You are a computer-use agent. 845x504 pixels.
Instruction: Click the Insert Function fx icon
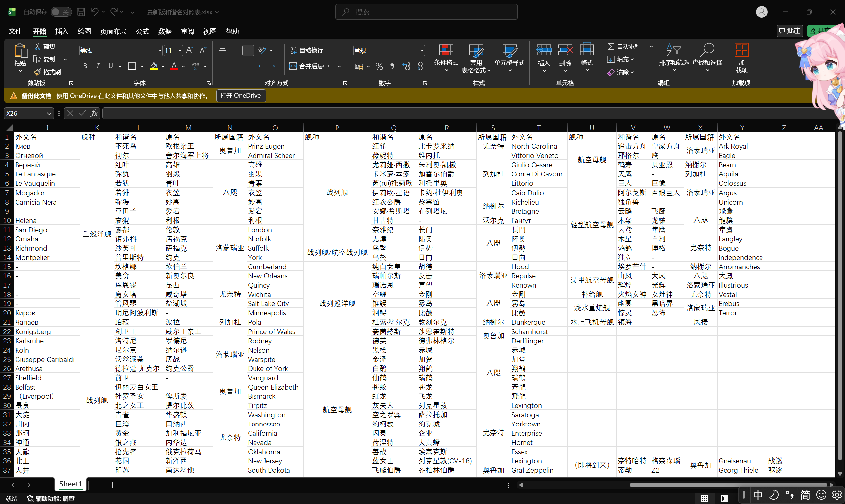94,113
